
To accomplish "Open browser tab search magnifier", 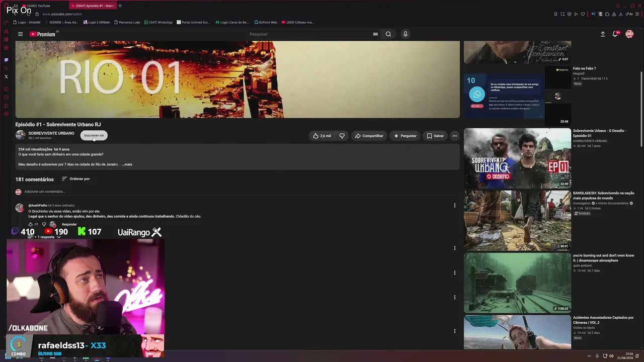I will pyautogui.click(x=618, y=6).
